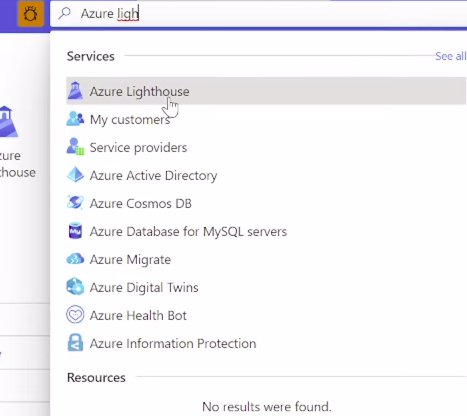Screen dimensions: 467x416
Task: Click the Azure Information Protection lock icon
Action: click(x=75, y=343)
